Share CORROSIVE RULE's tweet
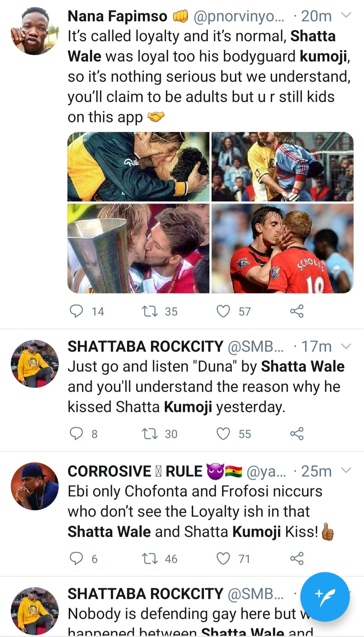This screenshot has height=637, width=364. coord(297,558)
